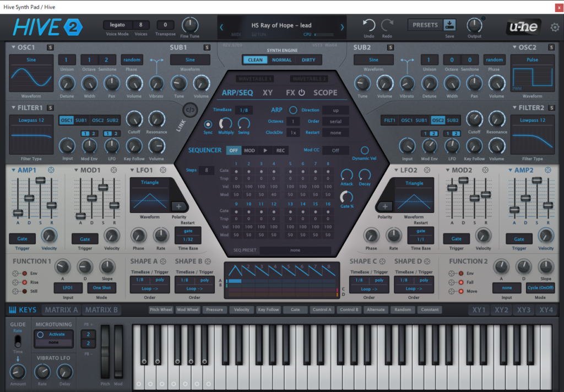The height and width of the screenshot is (392, 564).
Task: Click the Undo arrow icon
Action: tap(369, 25)
